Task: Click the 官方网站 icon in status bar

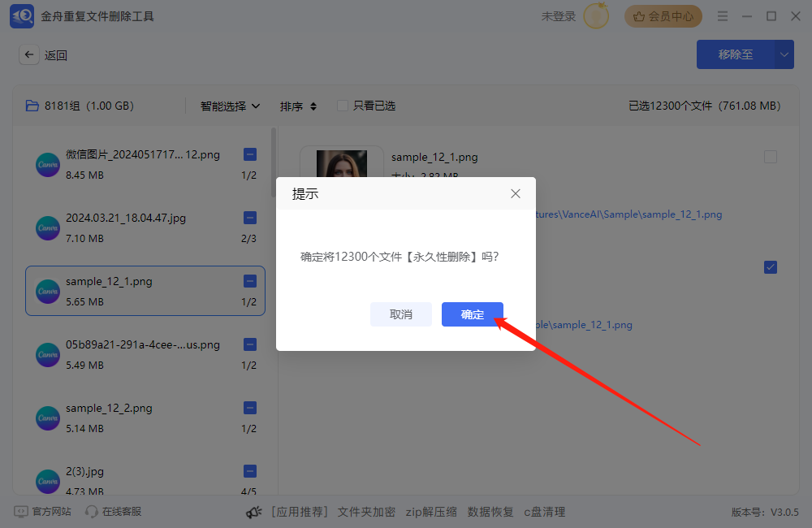Action: [x=20, y=511]
